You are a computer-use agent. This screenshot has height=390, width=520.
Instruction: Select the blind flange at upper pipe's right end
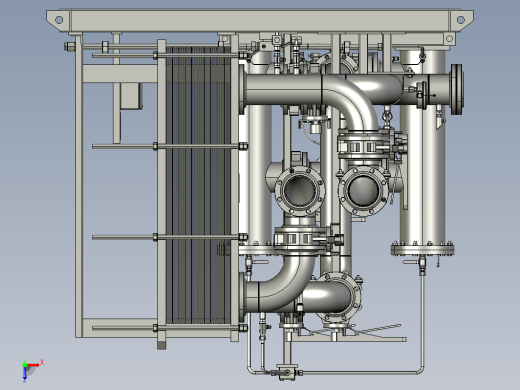tap(457, 89)
